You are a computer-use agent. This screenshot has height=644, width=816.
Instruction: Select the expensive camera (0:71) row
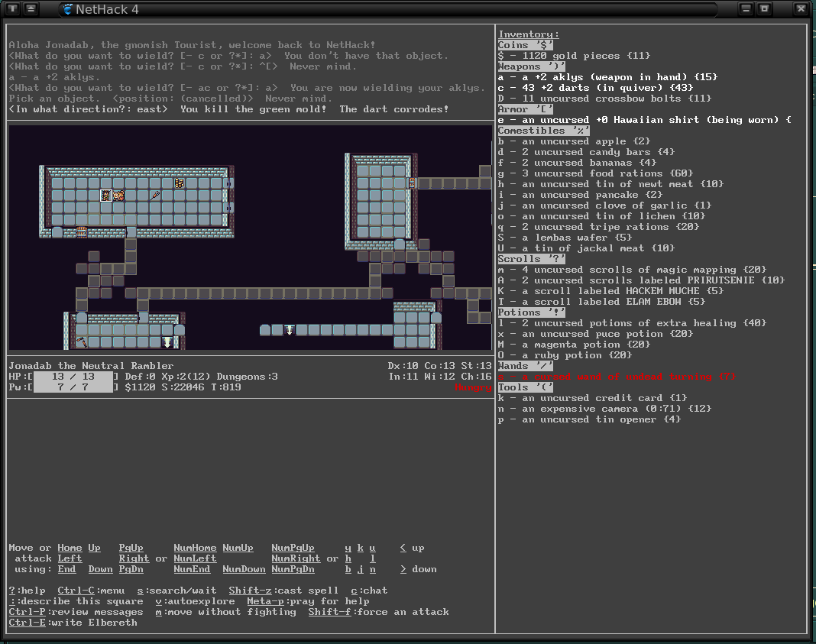tap(604, 409)
